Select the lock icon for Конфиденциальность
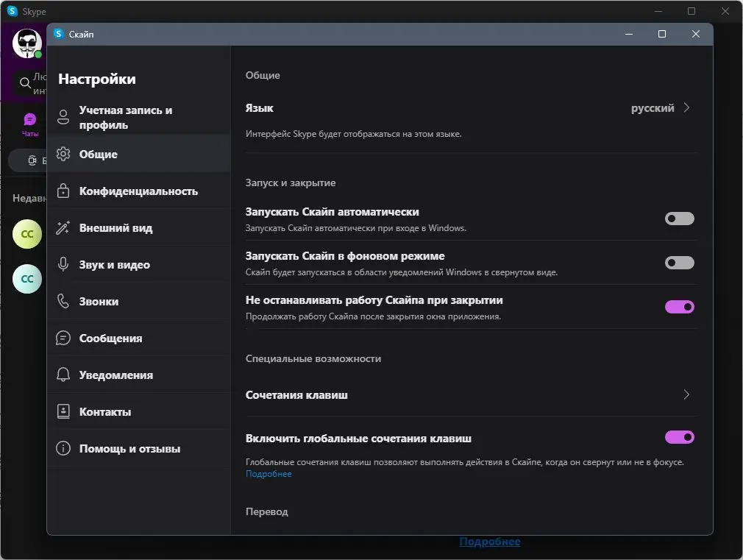Image resolution: width=743 pixels, height=560 pixels. pyautogui.click(x=63, y=191)
